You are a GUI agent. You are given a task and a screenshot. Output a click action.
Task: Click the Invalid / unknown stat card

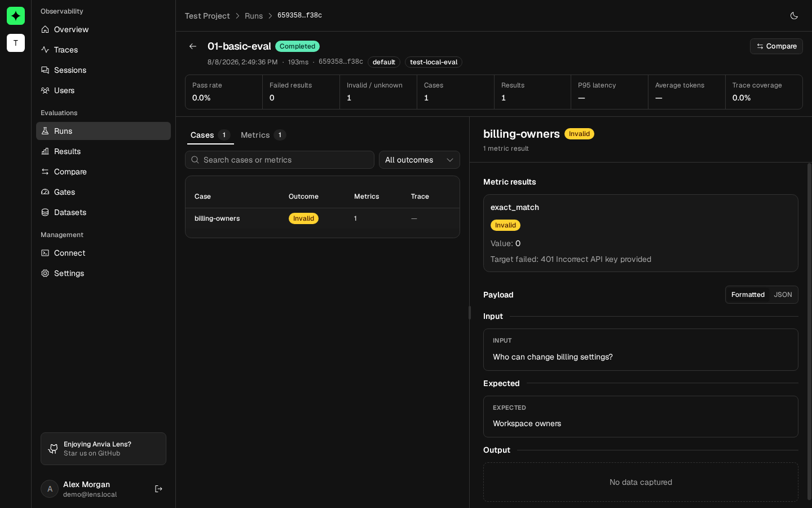[x=378, y=92]
